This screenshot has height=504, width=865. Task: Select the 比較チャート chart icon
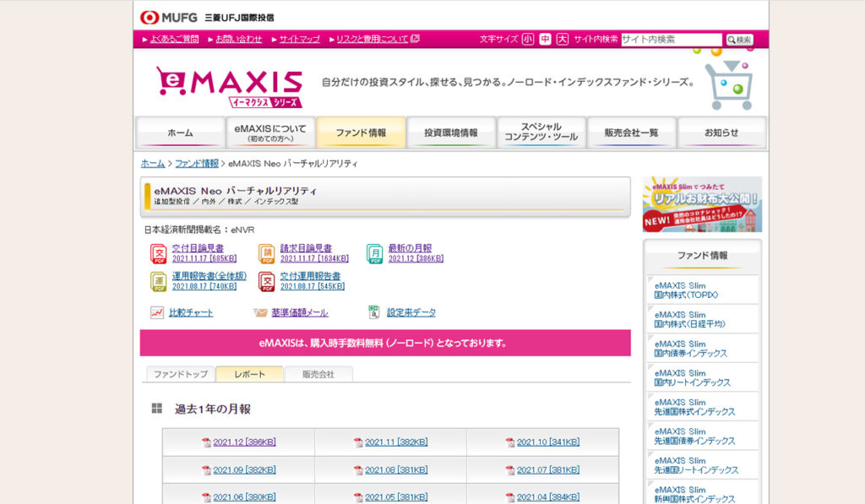click(157, 312)
